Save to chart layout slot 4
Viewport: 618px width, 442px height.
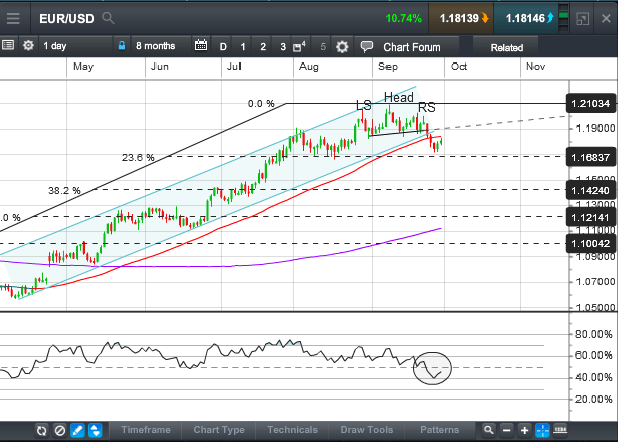299,47
